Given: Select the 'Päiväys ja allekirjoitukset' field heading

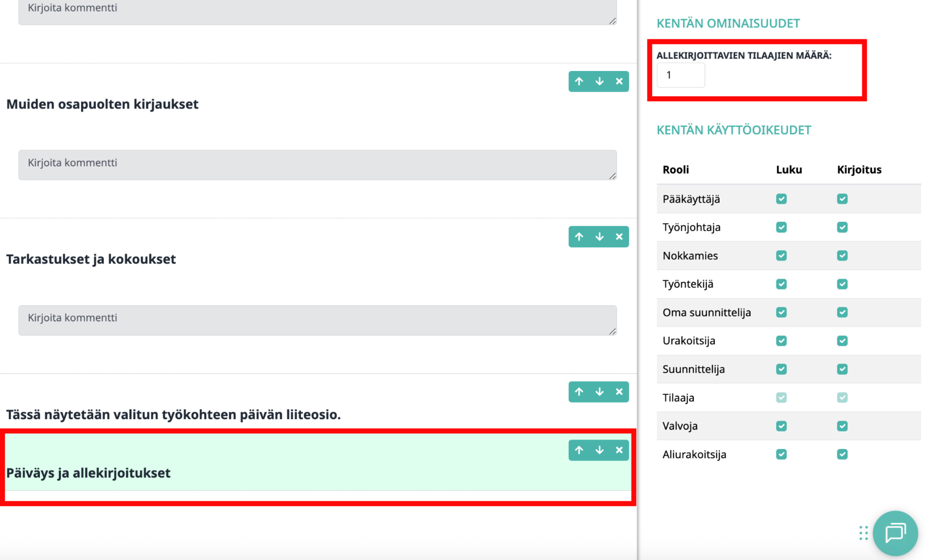Looking at the screenshot, I should point(88,473).
